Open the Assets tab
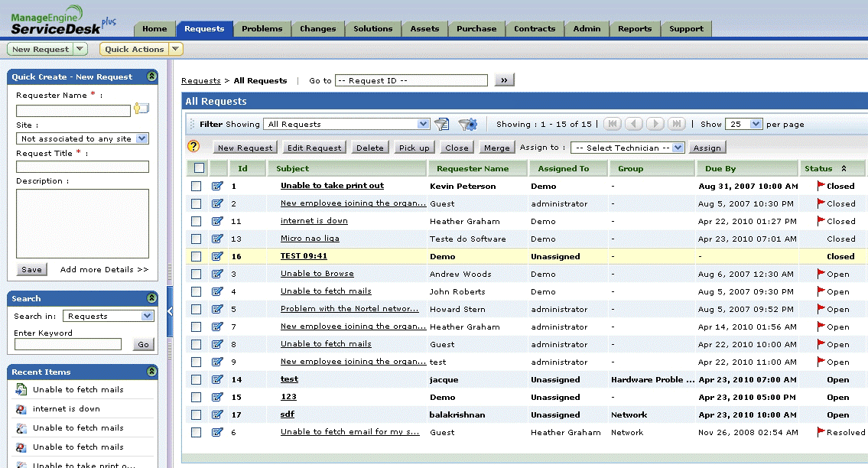This screenshot has width=868, height=468. (x=424, y=28)
